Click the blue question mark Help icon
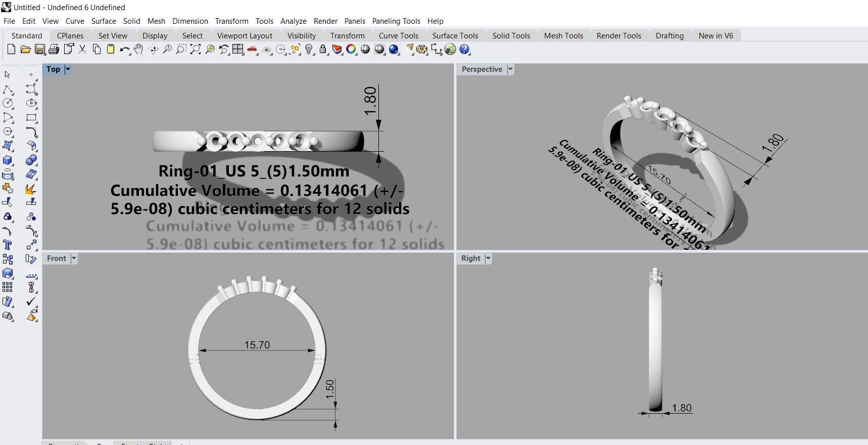Image resolution: width=868 pixels, height=445 pixels. (x=464, y=49)
